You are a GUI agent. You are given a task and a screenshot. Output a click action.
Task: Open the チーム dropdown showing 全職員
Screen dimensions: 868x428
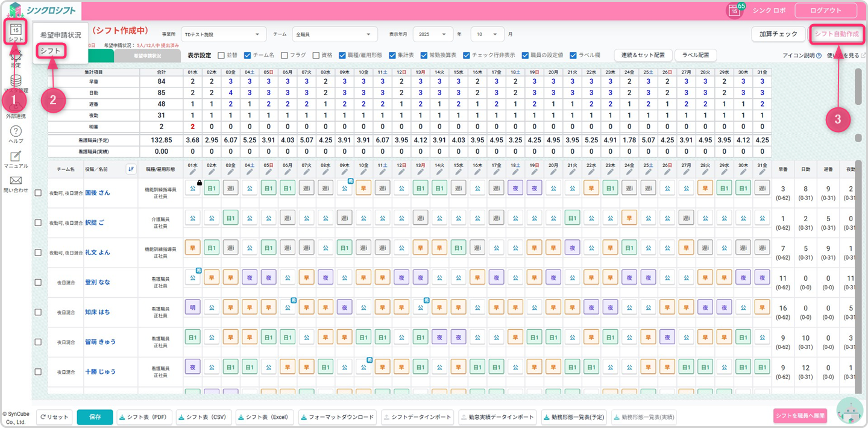tap(335, 34)
